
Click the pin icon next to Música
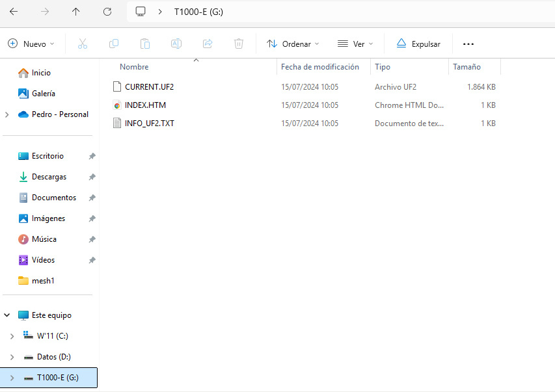point(92,239)
